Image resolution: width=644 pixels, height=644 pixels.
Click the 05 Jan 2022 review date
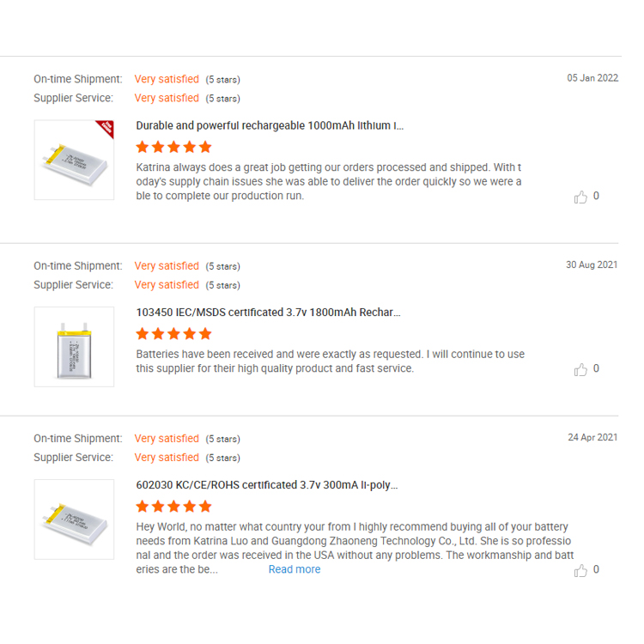click(592, 78)
